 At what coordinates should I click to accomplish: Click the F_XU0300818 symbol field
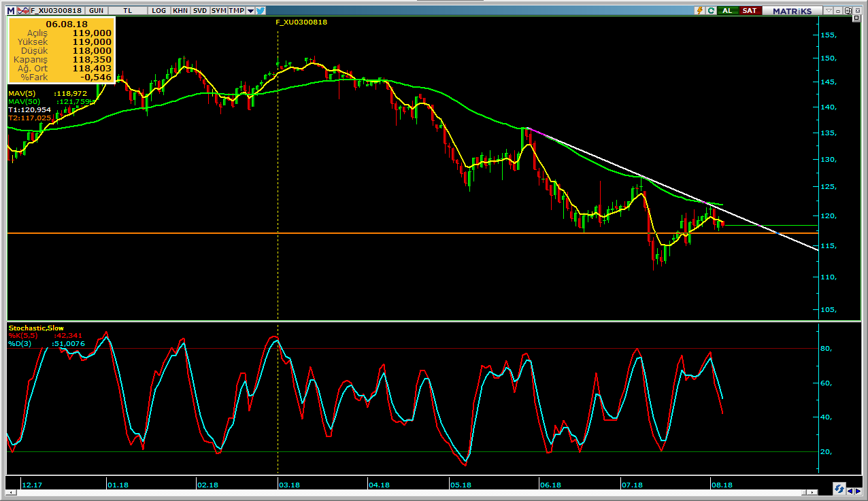(56, 11)
